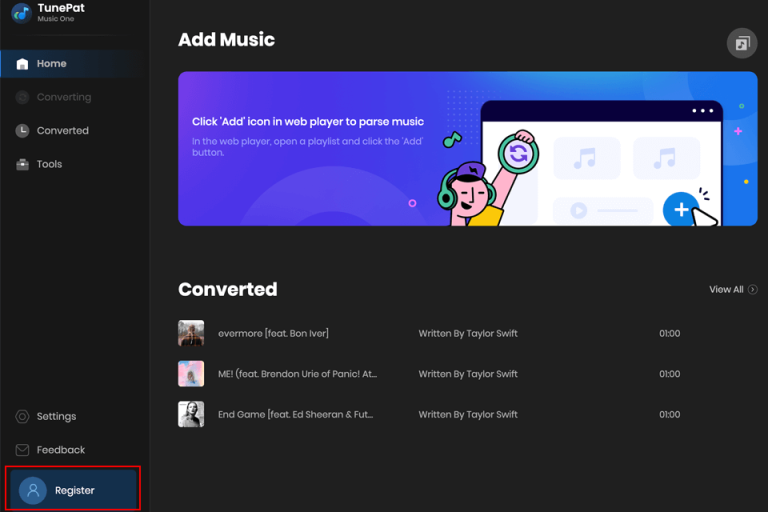
Task: Click the Feedback envelope icon
Action: [22, 450]
